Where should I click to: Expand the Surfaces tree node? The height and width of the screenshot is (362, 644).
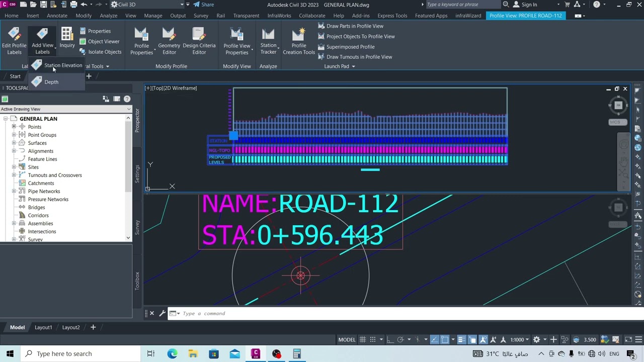(x=14, y=143)
